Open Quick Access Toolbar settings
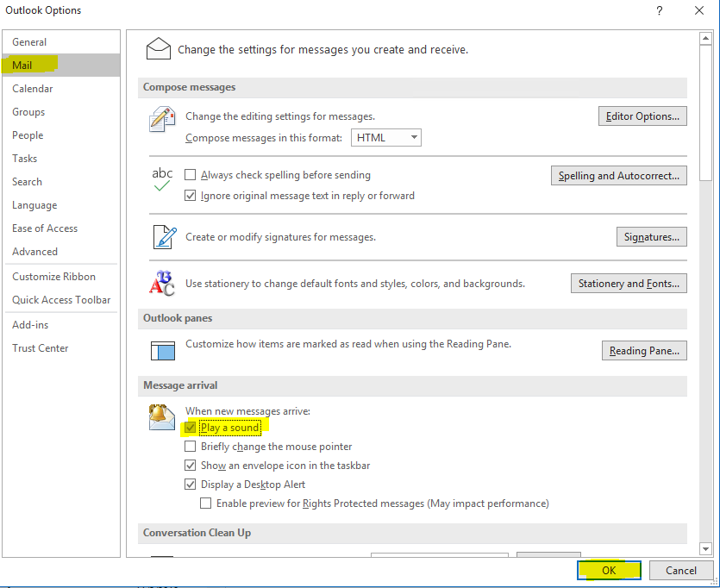 pyautogui.click(x=61, y=300)
